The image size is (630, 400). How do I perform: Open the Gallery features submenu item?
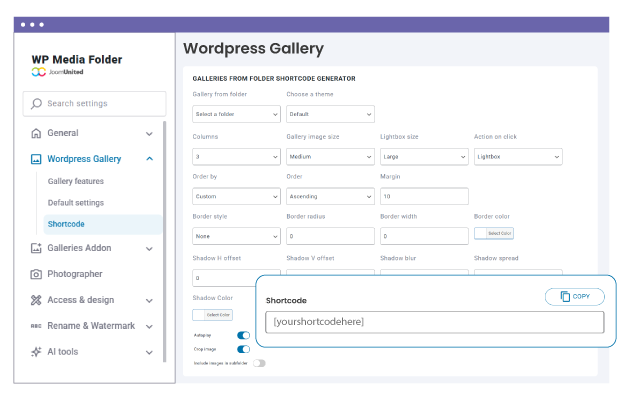tap(75, 181)
